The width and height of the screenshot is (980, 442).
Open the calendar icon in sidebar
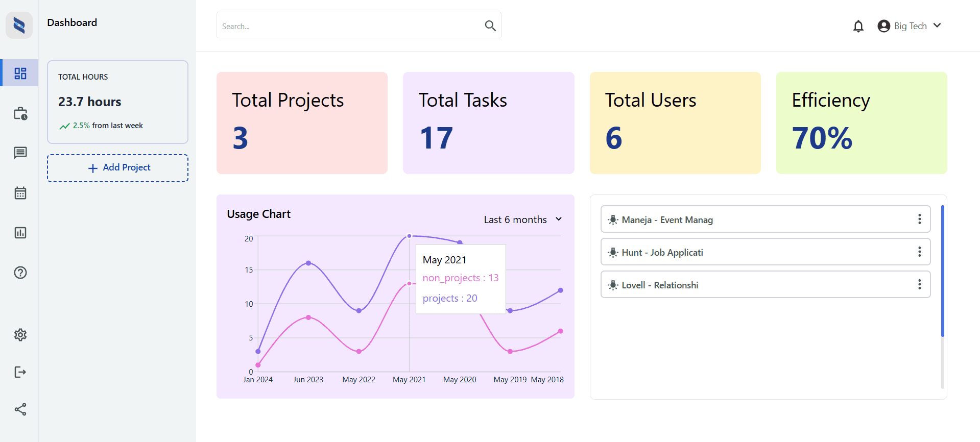pos(20,193)
